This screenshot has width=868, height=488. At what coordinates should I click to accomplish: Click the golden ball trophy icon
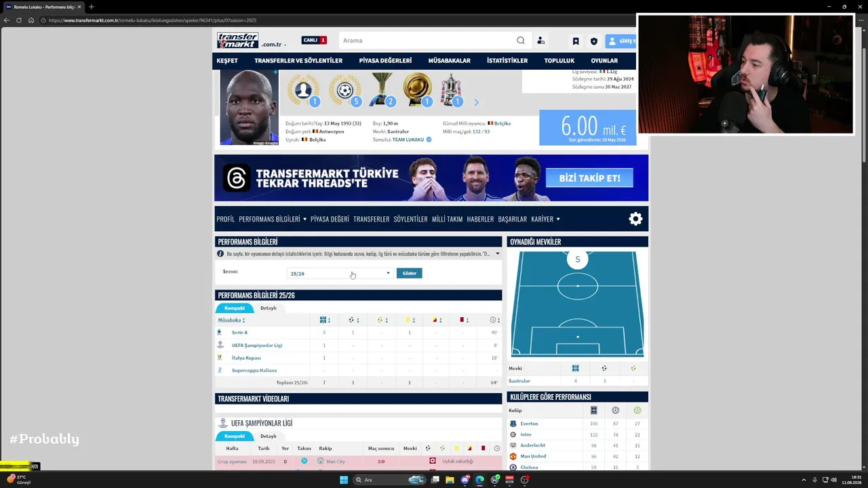[417, 89]
